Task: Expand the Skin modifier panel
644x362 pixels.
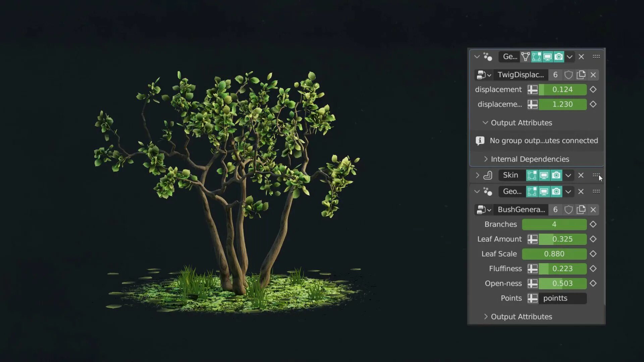Action: click(x=477, y=175)
